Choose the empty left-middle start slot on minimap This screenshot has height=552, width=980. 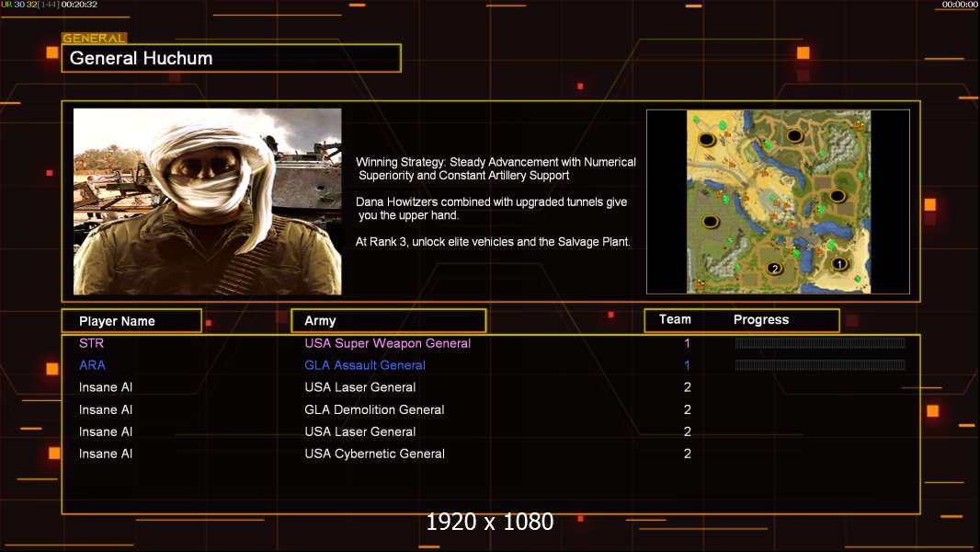pyautogui.click(x=711, y=221)
